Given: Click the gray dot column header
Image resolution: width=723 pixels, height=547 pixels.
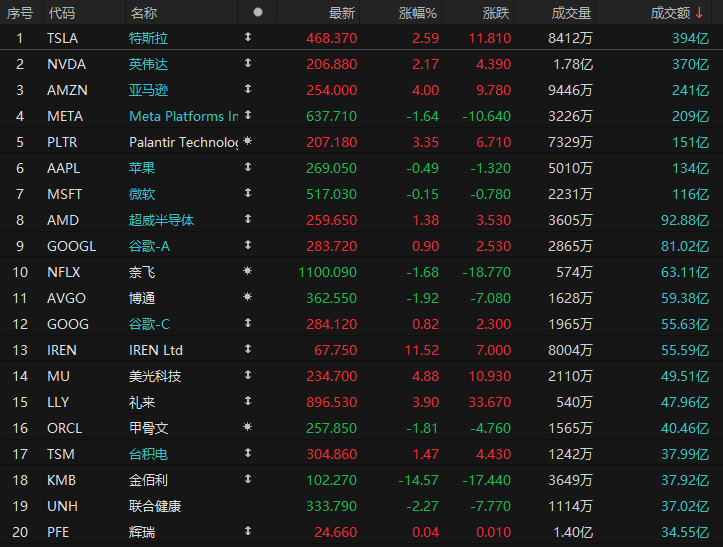Looking at the screenshot, I should click(258, 12).
